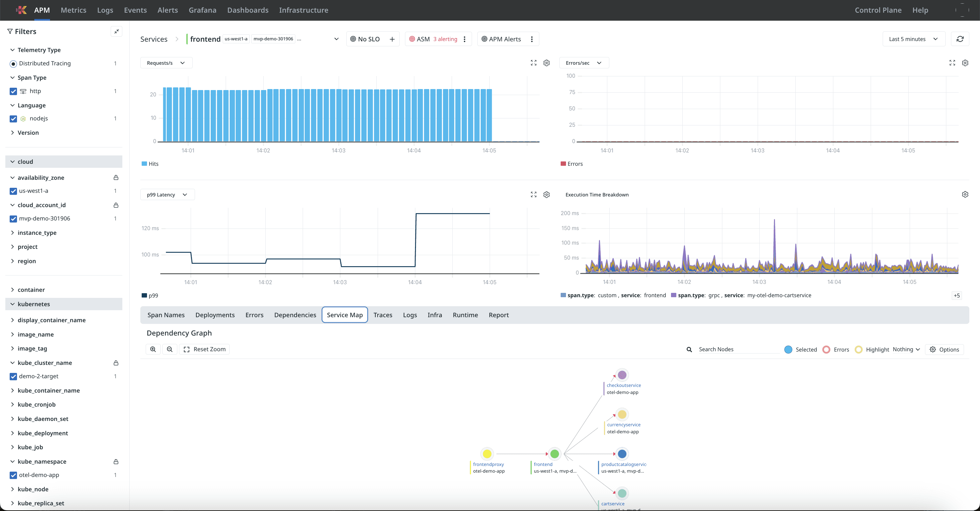Uncheck the http span type checkbox
This screenshot has width=980, height=511.
tap(13, 91)
